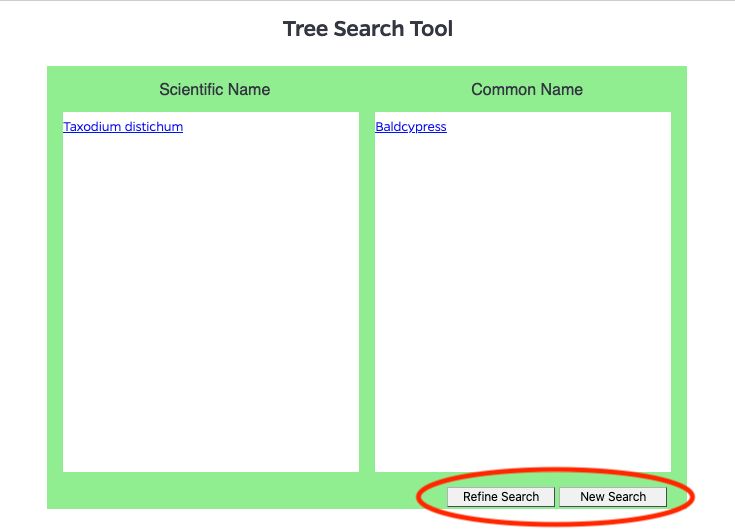Click inside the Common Name results box

tap(523, 300)
